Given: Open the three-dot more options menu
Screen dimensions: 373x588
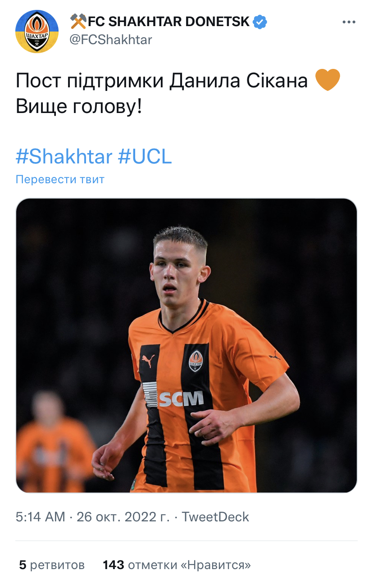Looking at the screenshot, I should coord(349,22).
